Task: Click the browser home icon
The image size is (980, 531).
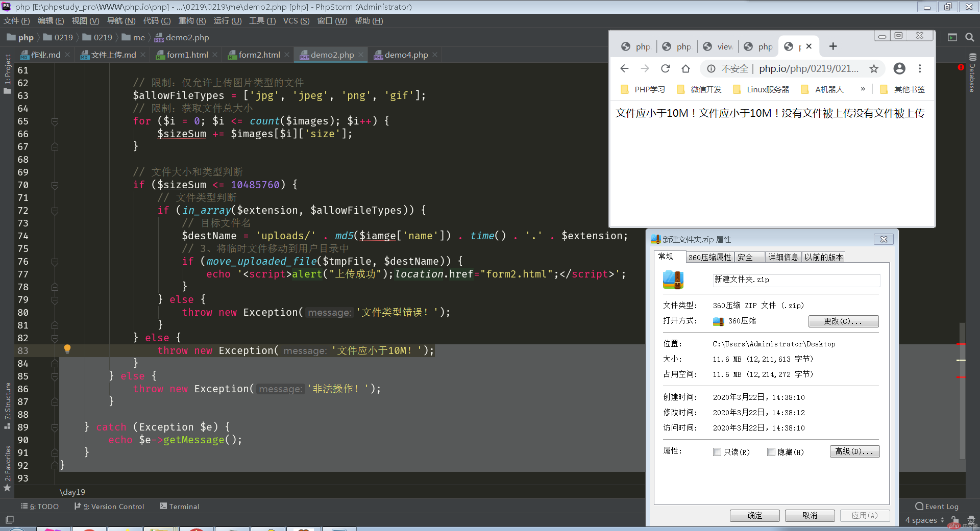Action: [685, 68]
